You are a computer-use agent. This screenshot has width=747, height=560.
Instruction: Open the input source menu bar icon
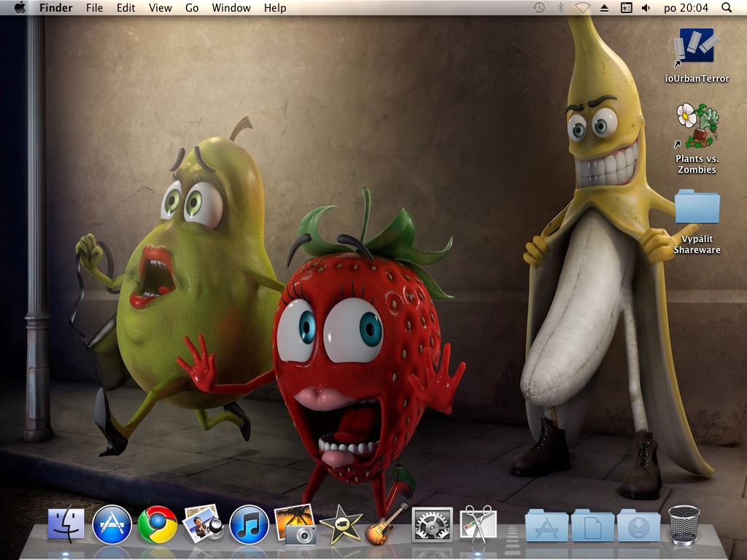tap(627, 7)
